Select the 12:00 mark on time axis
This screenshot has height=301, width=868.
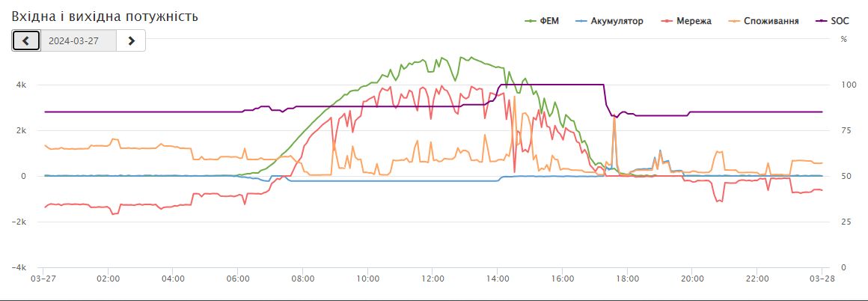pyautogui.click(x=433, y=279)
